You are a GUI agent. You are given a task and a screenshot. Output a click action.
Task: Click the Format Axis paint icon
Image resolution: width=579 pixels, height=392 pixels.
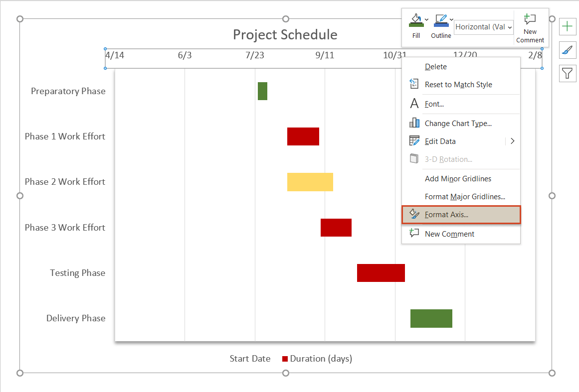click(x=414, y=214)
